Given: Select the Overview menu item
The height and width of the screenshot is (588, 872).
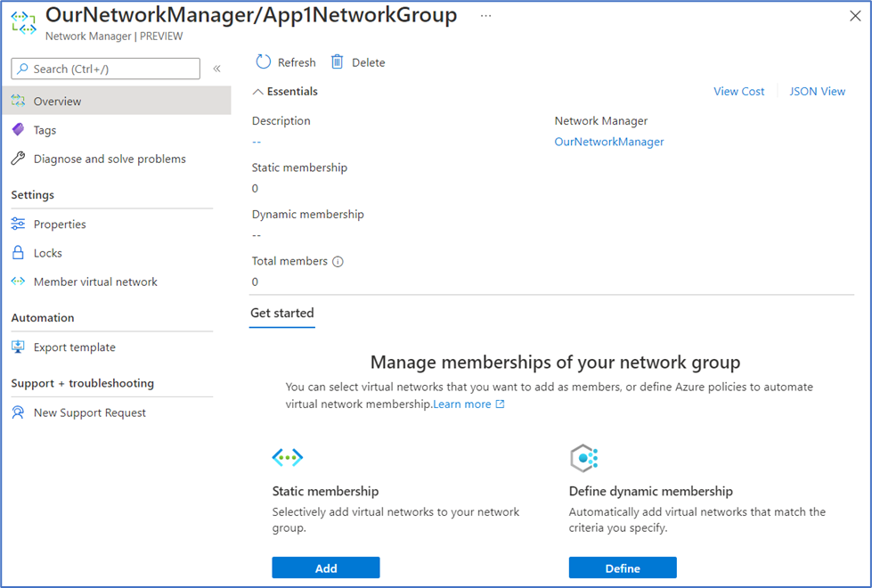Looking at the screenshot, I should click(57, 102).
